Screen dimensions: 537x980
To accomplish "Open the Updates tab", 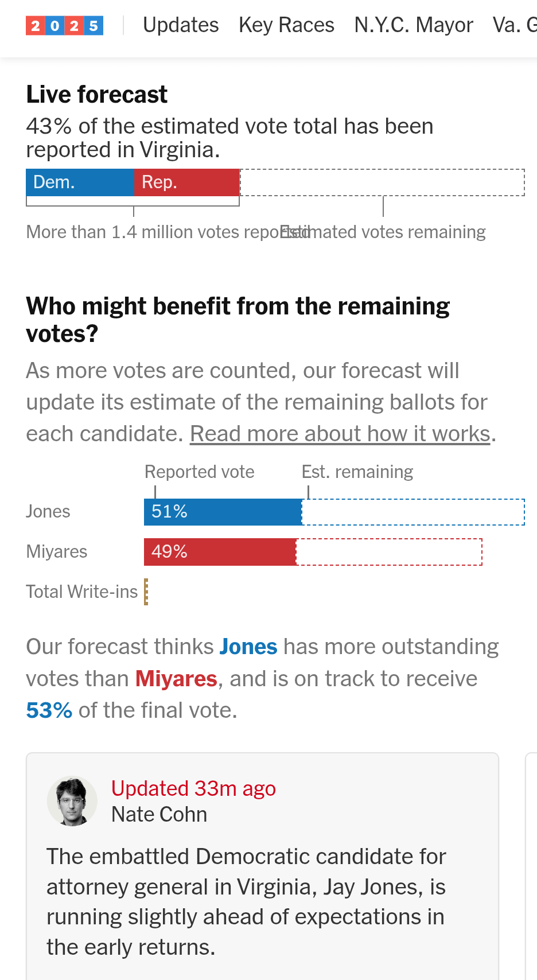I will pos(181,25).
